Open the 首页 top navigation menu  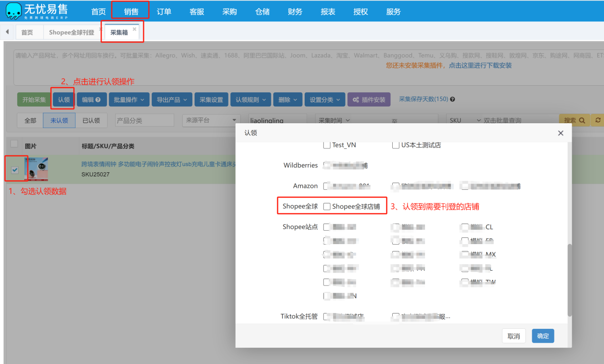[x=99, y=11]
